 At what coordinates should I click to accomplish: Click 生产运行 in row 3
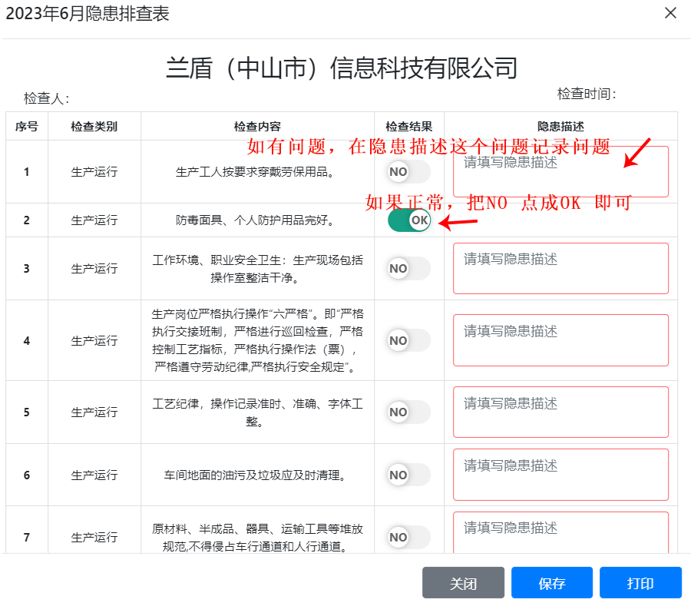coord(94,269)
